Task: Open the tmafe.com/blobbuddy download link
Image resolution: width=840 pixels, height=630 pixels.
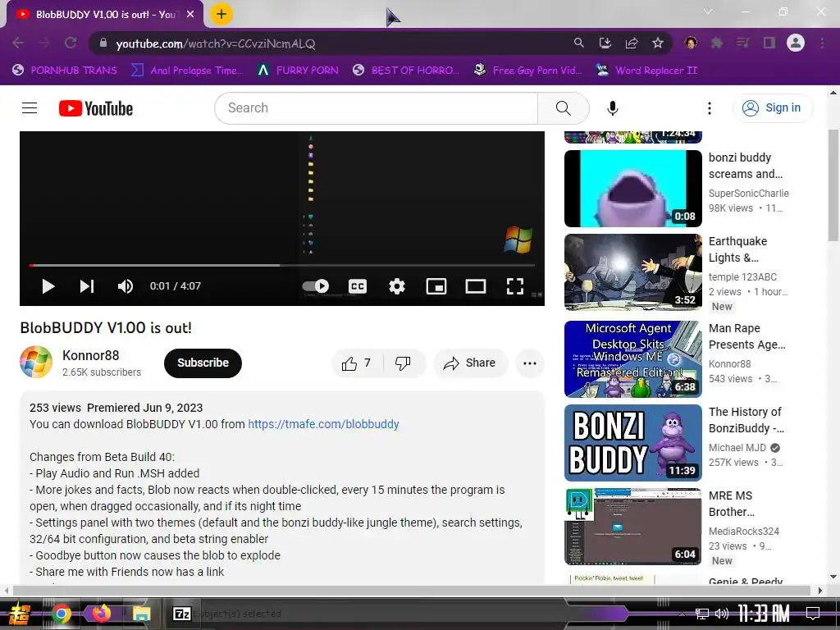Action: click(323, 424)
